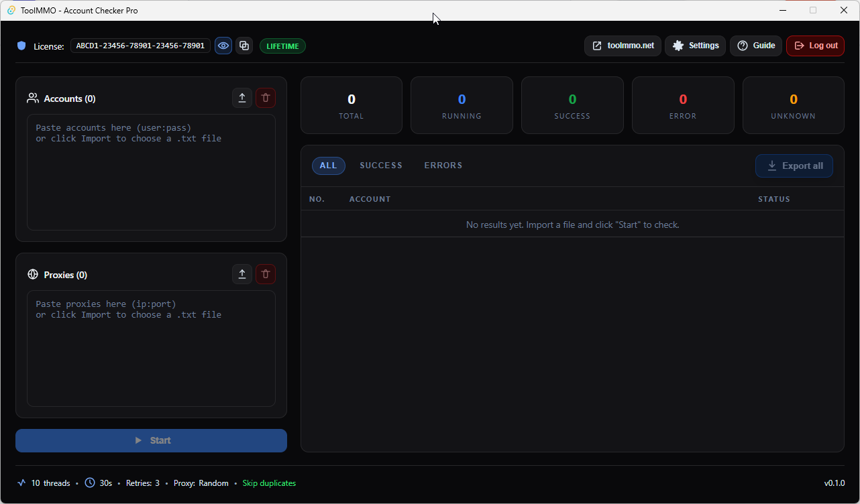Clear the Proxies list with trash icon

tap(266, 274)
